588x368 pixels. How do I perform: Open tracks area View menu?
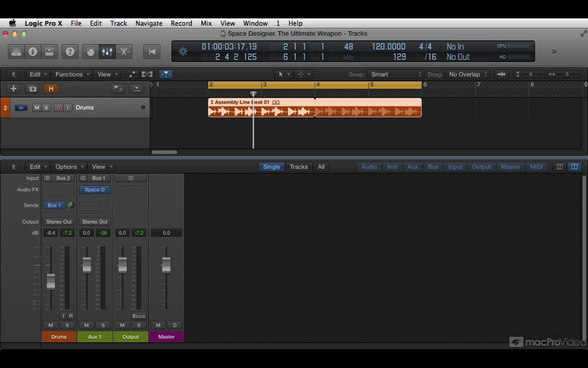[x=107, y=74]
